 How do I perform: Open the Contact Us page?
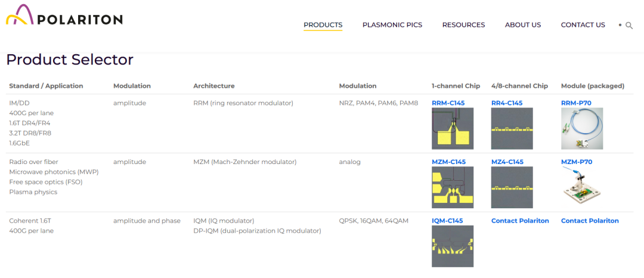coord(583,25)
